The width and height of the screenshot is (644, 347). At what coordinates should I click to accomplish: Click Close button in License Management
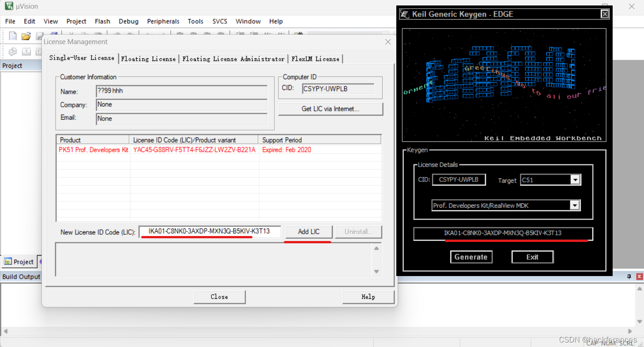[220, 297]
